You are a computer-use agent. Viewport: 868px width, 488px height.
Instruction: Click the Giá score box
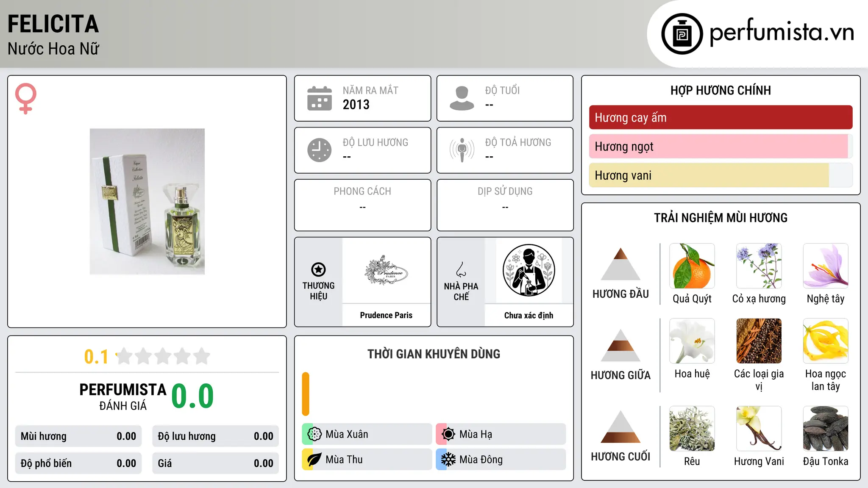[215, 463]
